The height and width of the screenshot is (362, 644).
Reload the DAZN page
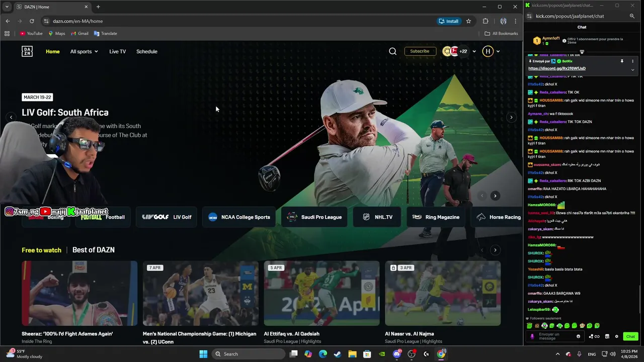coord(32,21)
